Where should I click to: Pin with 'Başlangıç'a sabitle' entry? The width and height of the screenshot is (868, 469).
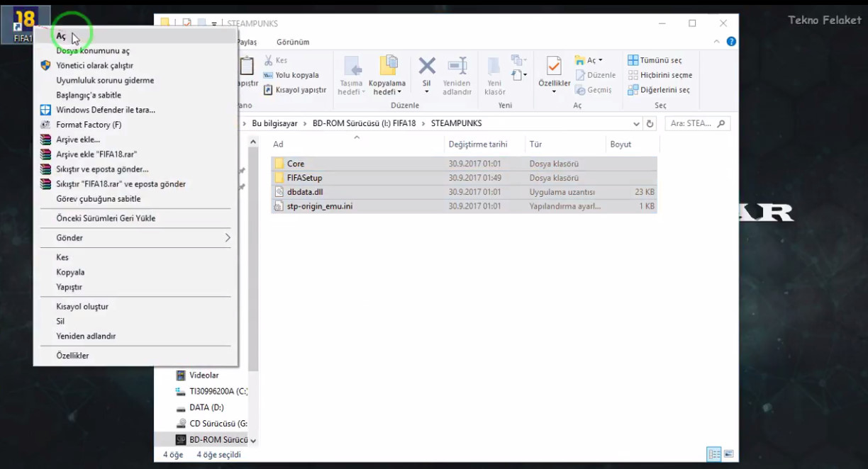[135, 96]
